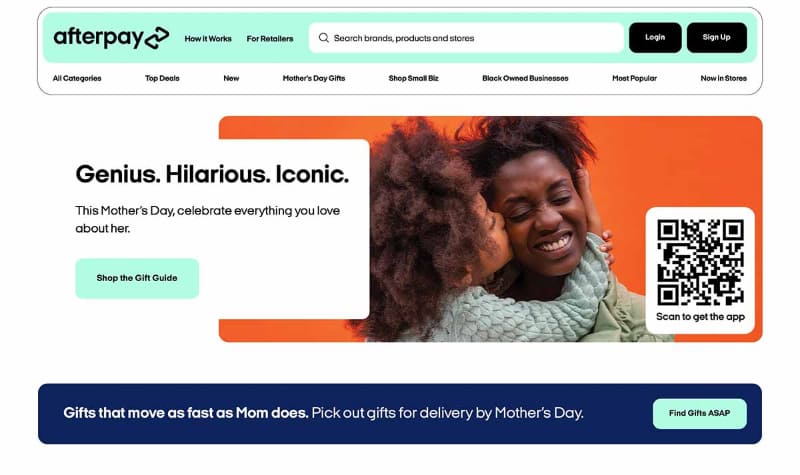Click the search magnifier icon
The width and height of the screenshot is (800, 475).
click(323, 38)
